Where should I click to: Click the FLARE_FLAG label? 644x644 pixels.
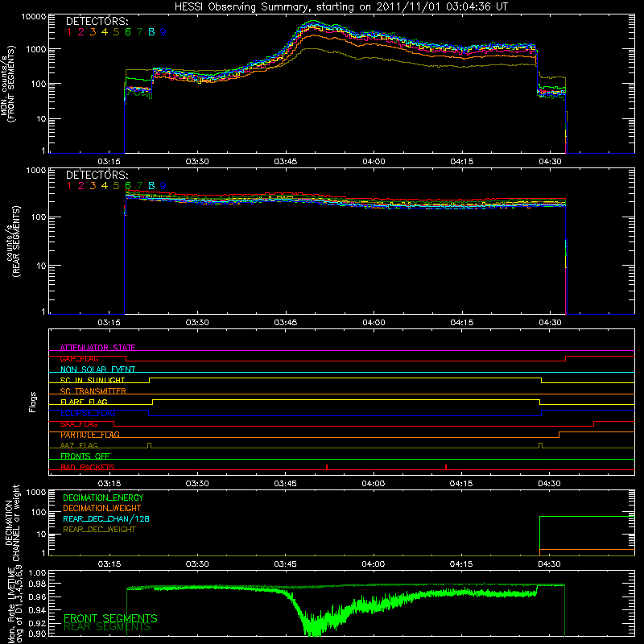coord(84,402)
